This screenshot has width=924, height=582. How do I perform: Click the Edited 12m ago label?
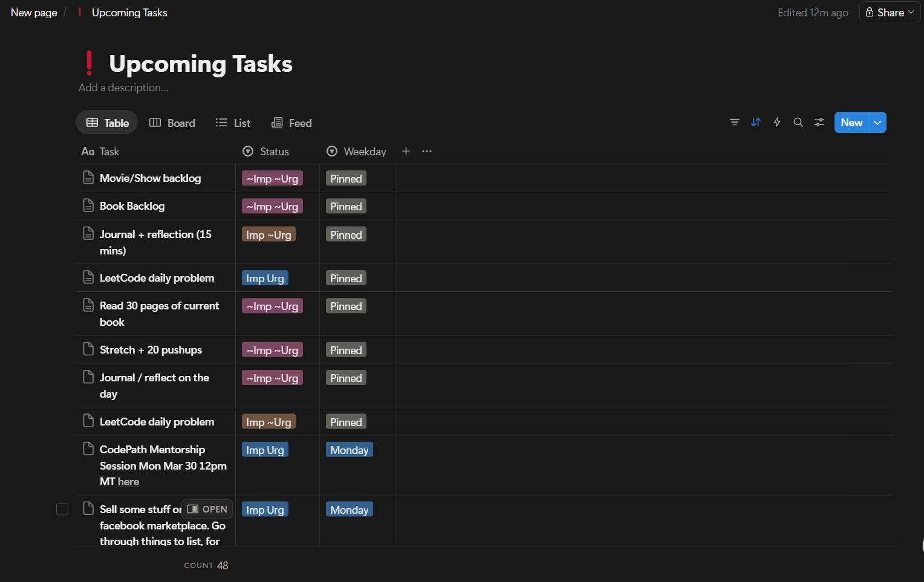[x=813, y=12]
